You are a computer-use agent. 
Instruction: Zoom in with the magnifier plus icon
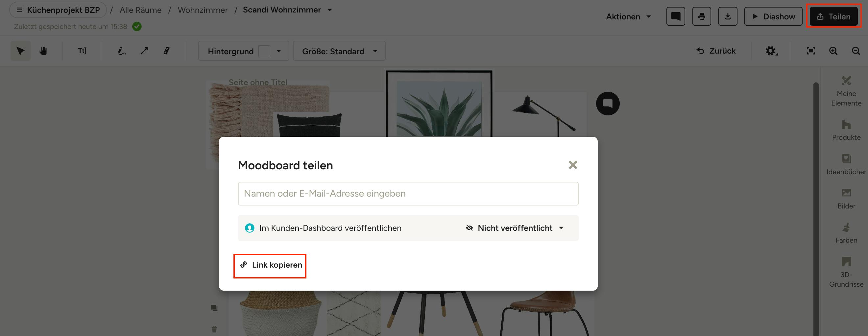point(833,51)
